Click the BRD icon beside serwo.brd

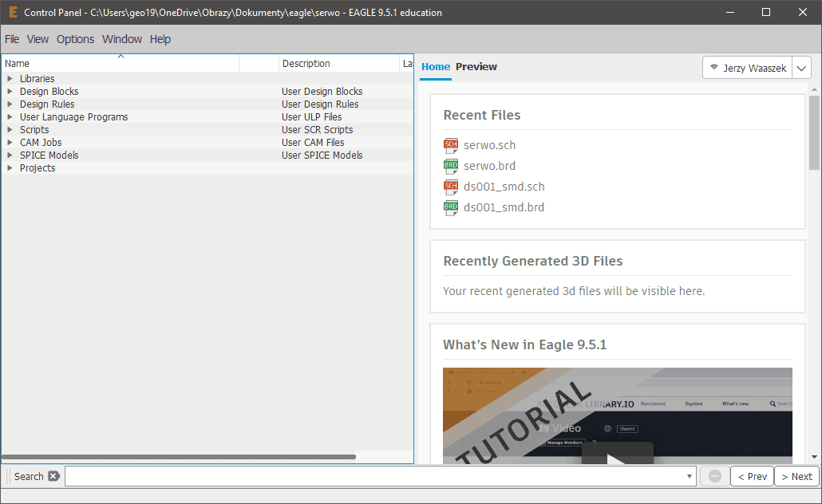tap(451, 166)
